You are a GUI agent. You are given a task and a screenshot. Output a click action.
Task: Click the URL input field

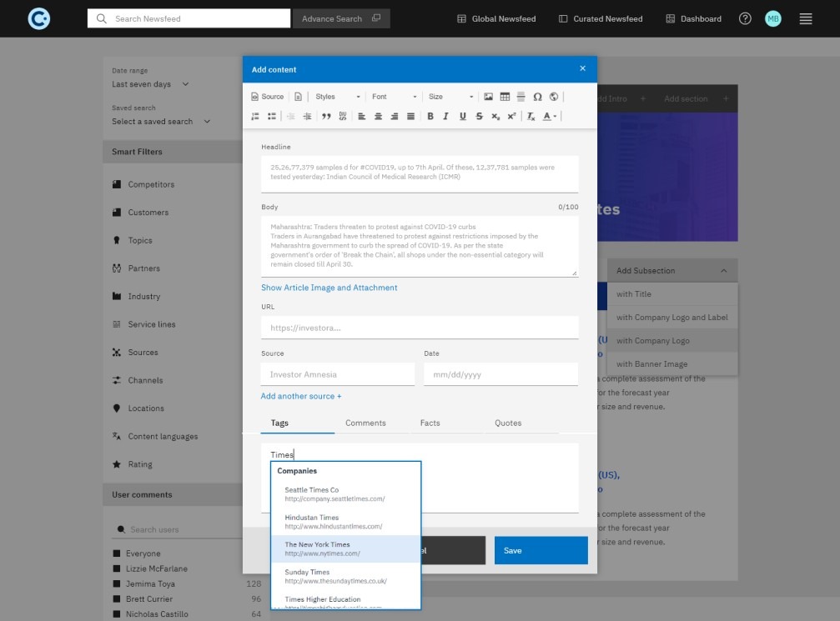coord(420,328)
